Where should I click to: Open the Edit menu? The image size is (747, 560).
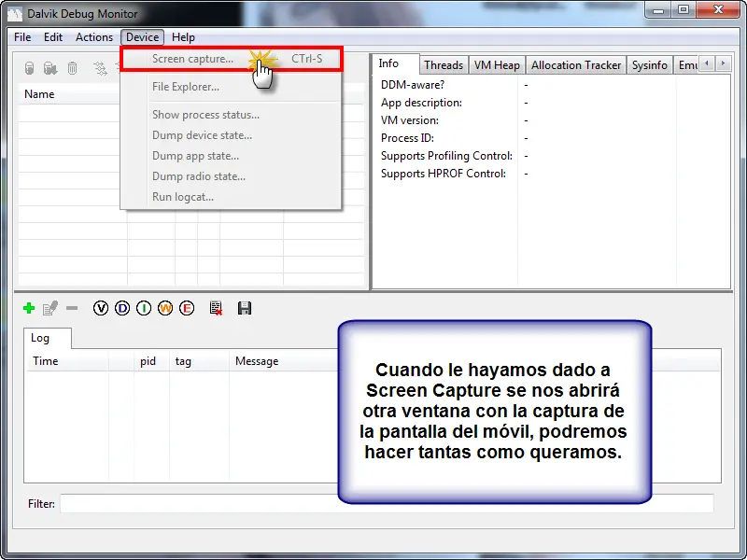pyautogui.click(x=53, y=37)
